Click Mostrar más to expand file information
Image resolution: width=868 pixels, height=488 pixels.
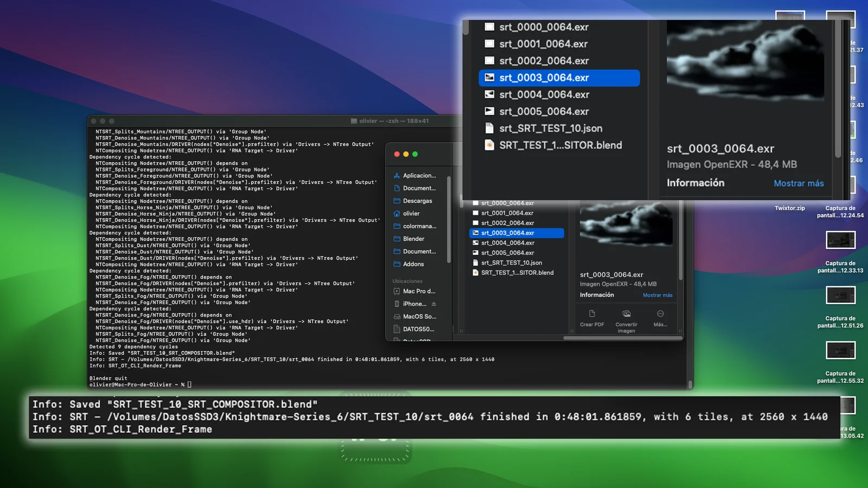[x=799, y=183]
